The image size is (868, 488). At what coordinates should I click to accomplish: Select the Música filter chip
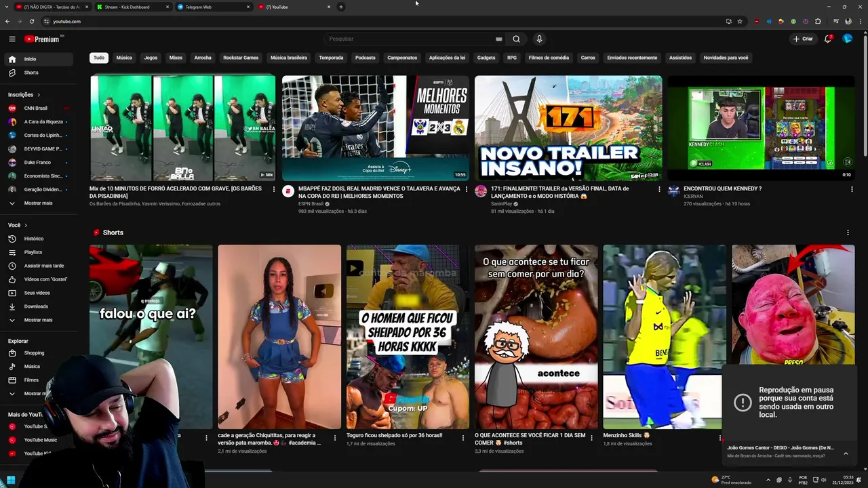pyautogui.click(x=124, y=58)
